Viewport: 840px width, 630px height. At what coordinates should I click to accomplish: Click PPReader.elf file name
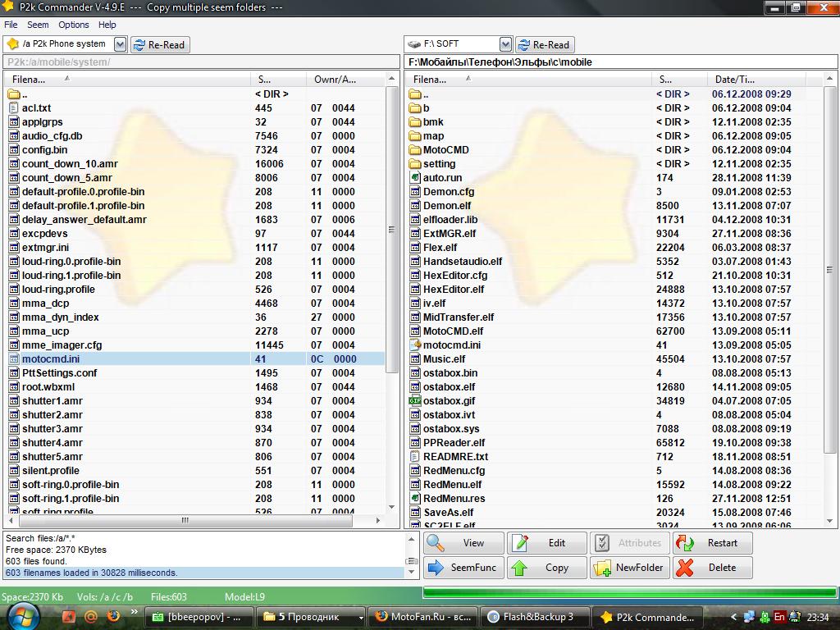click(454, 442)
